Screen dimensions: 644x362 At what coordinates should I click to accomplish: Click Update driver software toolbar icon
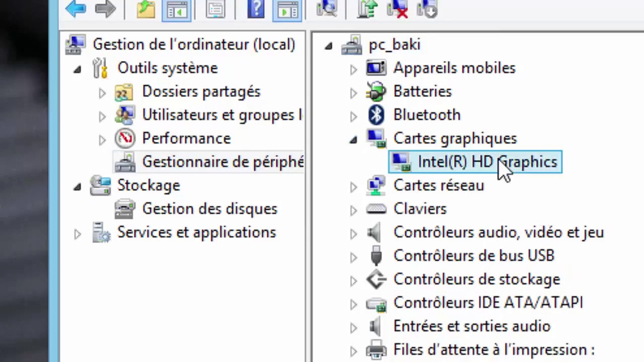coord(367,9)
